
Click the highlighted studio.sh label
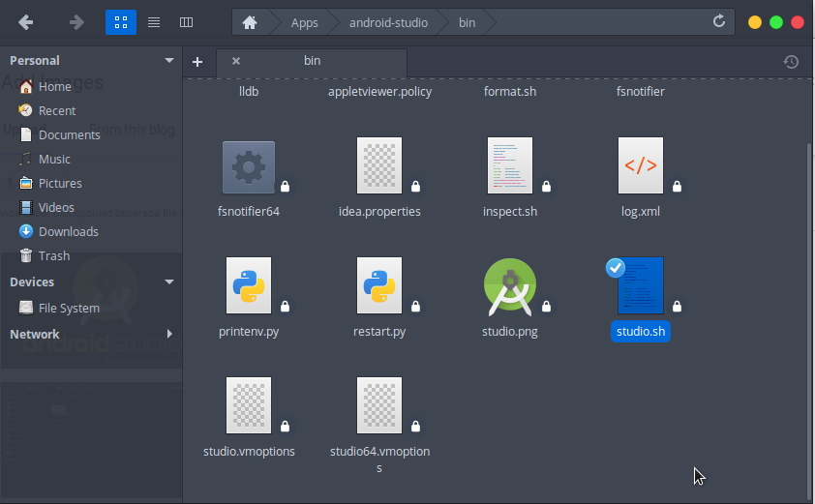641,332
